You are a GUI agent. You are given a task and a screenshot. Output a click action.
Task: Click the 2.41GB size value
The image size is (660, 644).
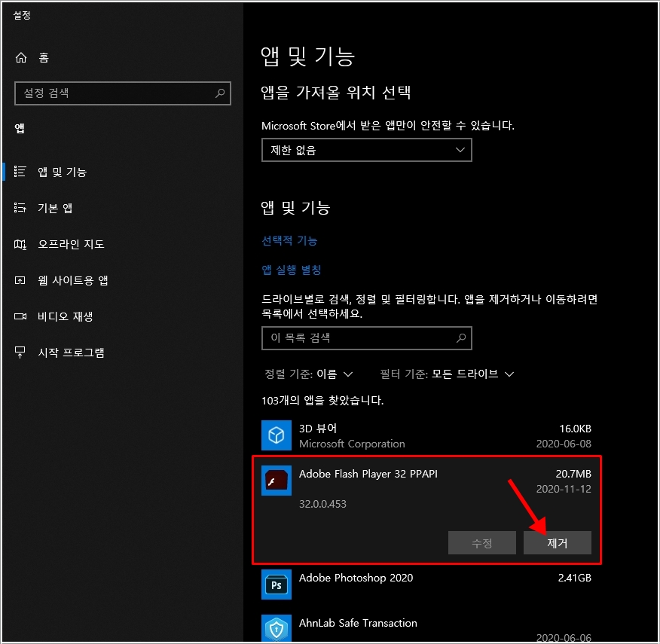pyautogui.click(x=575, y=578)
